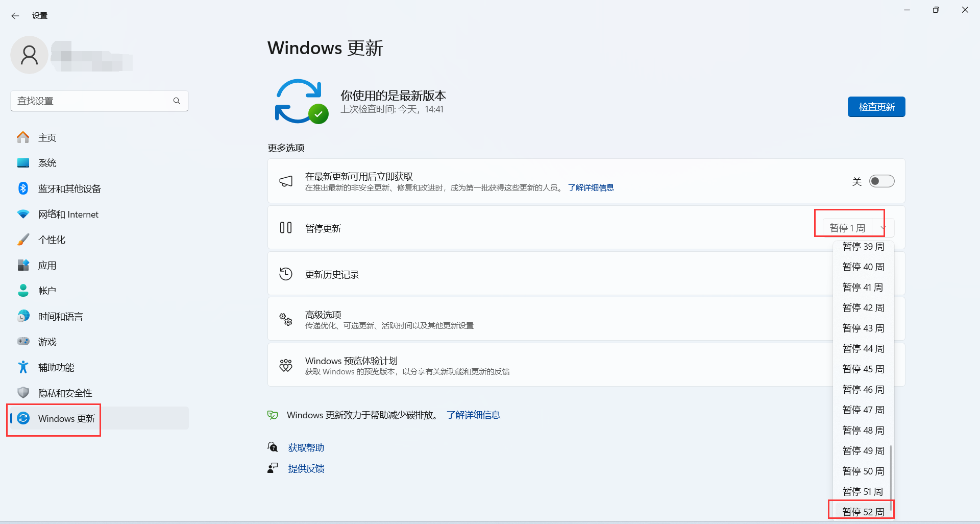Click the 帐户 person icon
980x524 pixels.
(23, 291)
